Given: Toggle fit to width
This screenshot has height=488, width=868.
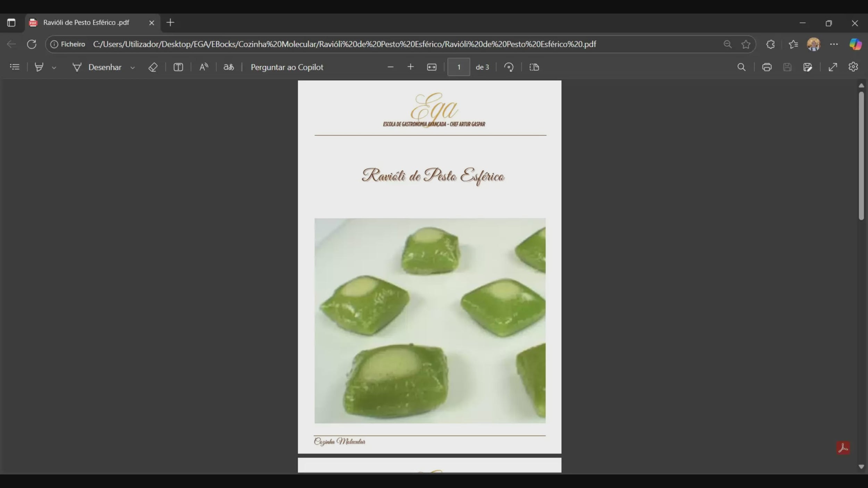Looking at the screenshot, I should (432, 67).
